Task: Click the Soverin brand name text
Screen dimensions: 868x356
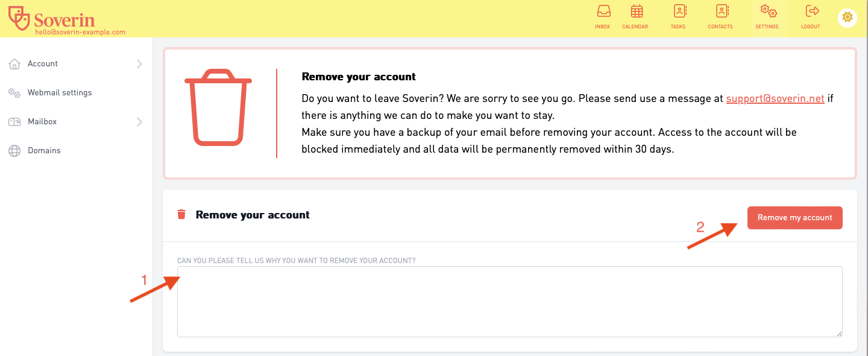Action: click(x=64, y=19)
